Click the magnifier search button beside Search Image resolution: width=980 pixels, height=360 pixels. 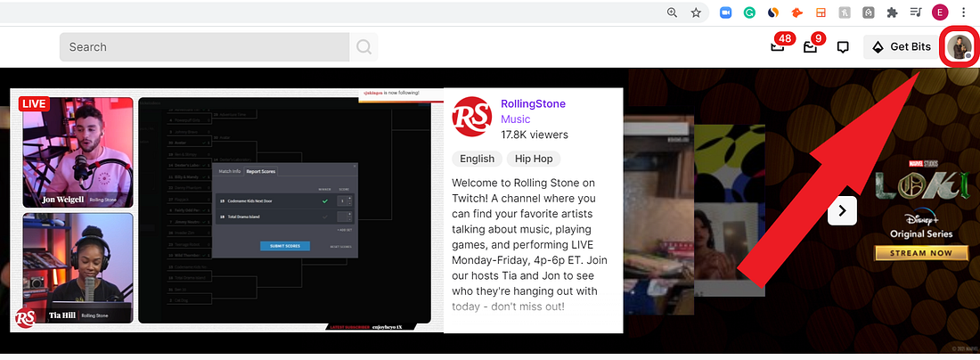(363, 47)
